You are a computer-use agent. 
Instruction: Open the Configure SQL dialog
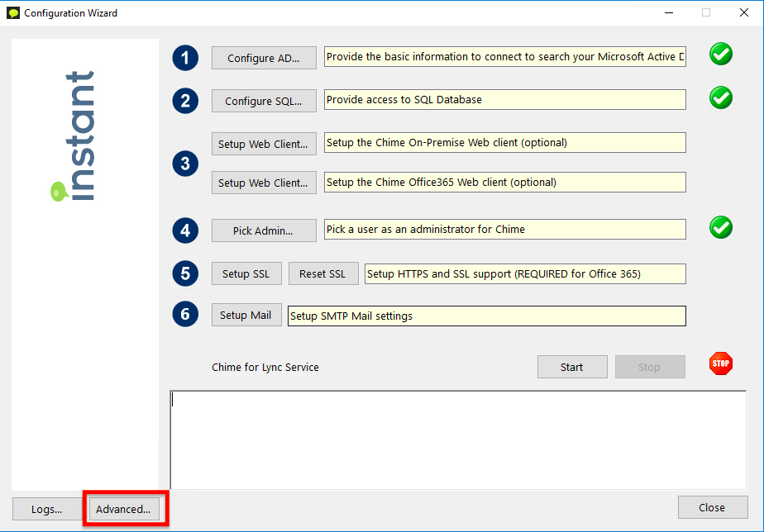pyautogui.click(x=264, y=101)
